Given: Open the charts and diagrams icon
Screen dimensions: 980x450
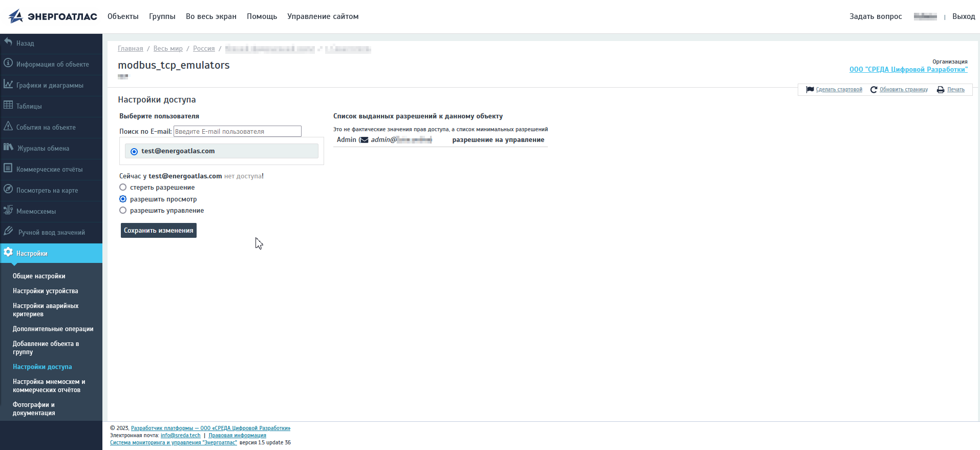Looking at the screenshot, I should [8, 85].
